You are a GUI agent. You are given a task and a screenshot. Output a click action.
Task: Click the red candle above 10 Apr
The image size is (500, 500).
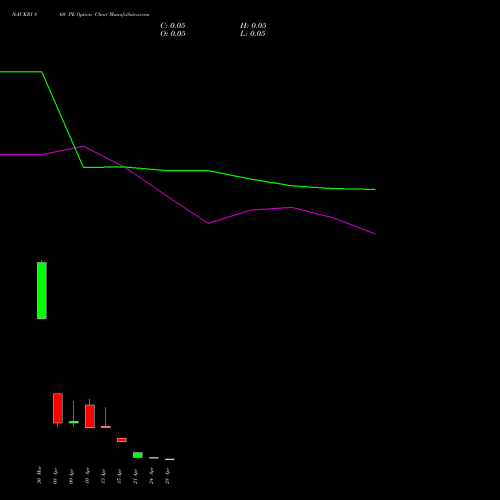click(x=90, y=416)
